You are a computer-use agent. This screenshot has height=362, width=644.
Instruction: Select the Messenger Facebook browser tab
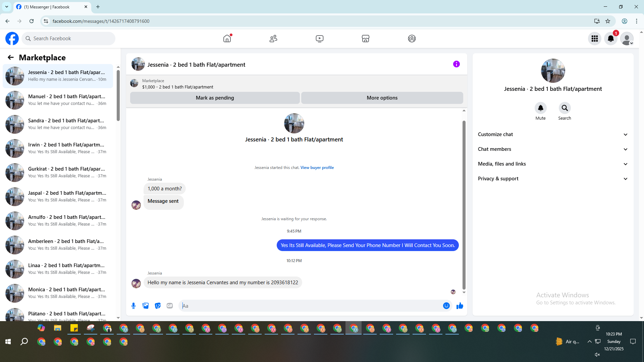52,7
